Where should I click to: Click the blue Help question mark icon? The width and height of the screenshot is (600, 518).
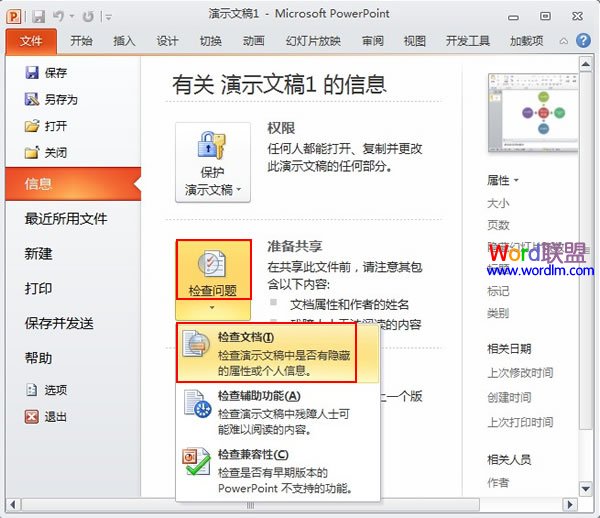point(583,40)
